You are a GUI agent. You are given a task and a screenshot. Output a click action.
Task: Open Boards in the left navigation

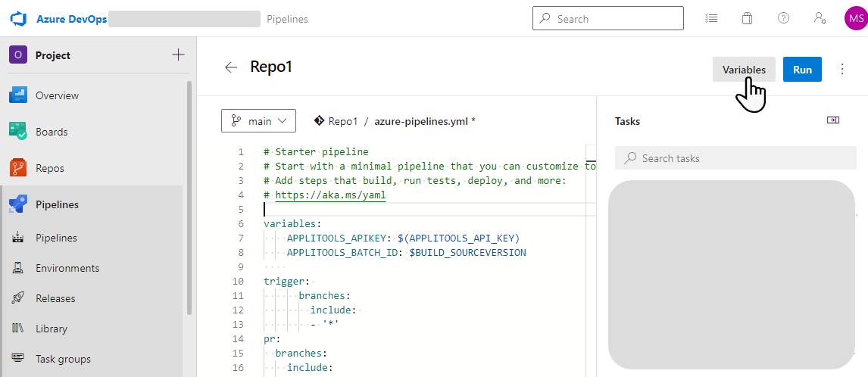[x=52, y=132]
